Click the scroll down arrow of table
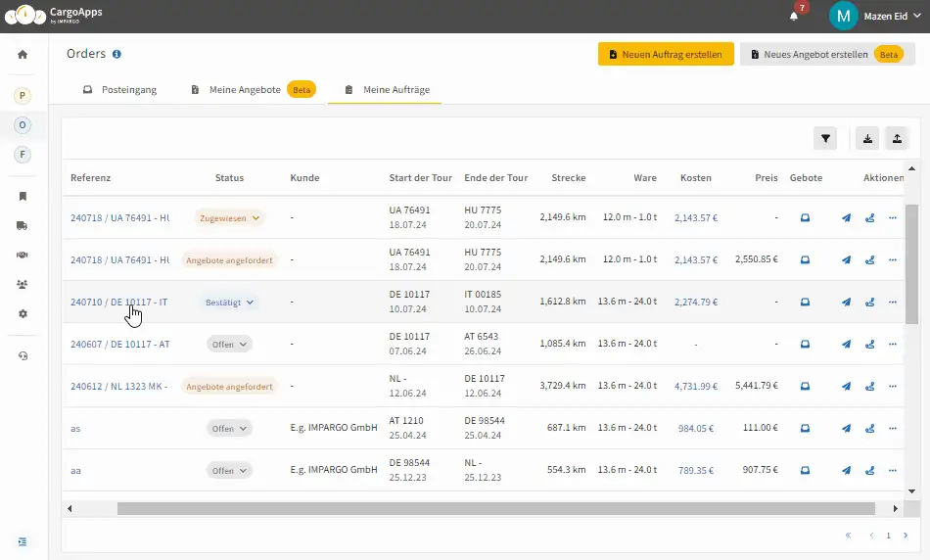The height and width of the screenshot is (560, 930). pyautogui.click(x=911, y=491)
